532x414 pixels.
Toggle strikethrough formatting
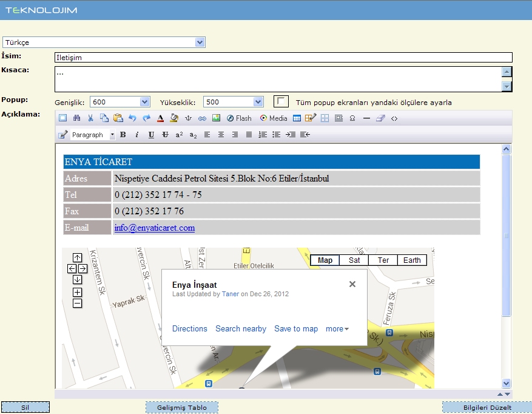165,135
